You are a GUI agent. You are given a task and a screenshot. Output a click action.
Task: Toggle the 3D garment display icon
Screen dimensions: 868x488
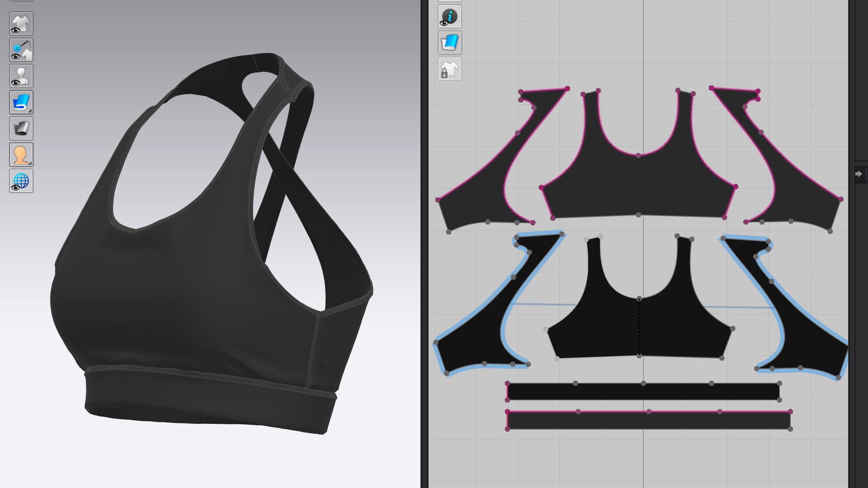coord(21,23)
